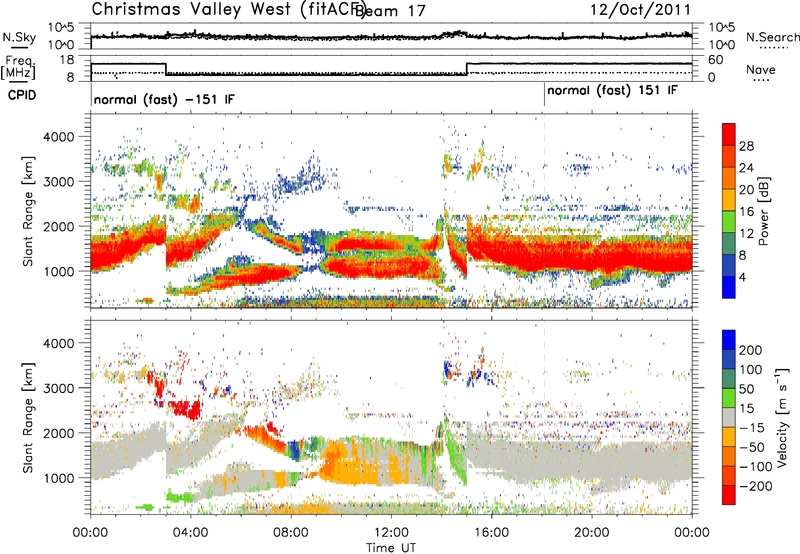
Task: Click the 'Power [dB]' colorbar label
Action: click(764, 211)
